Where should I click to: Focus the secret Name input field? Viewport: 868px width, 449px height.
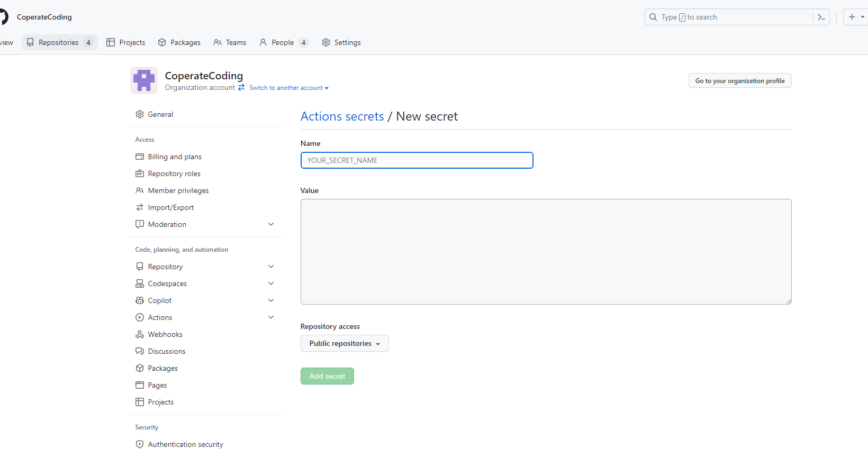coord(417,160)
